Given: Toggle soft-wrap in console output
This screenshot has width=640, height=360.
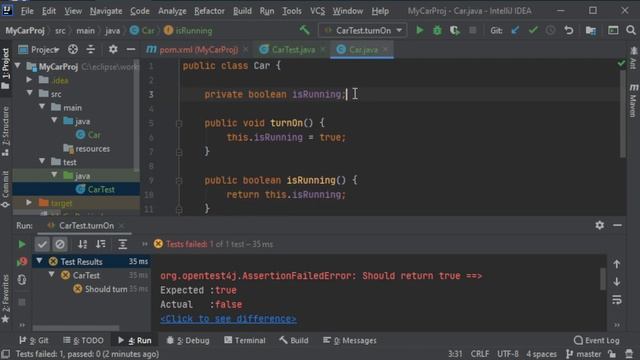Looking at the screenshot, I should tap(617, 300).
